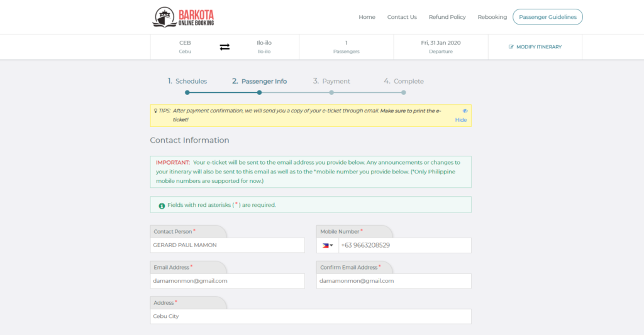Open the Home menu item

pos(367,17)
